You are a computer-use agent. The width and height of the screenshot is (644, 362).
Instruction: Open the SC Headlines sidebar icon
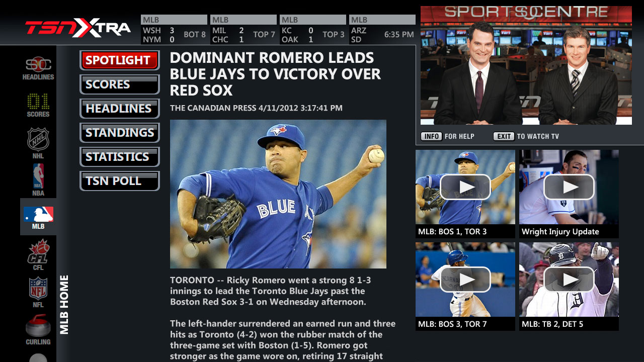[x=38, y=68]
